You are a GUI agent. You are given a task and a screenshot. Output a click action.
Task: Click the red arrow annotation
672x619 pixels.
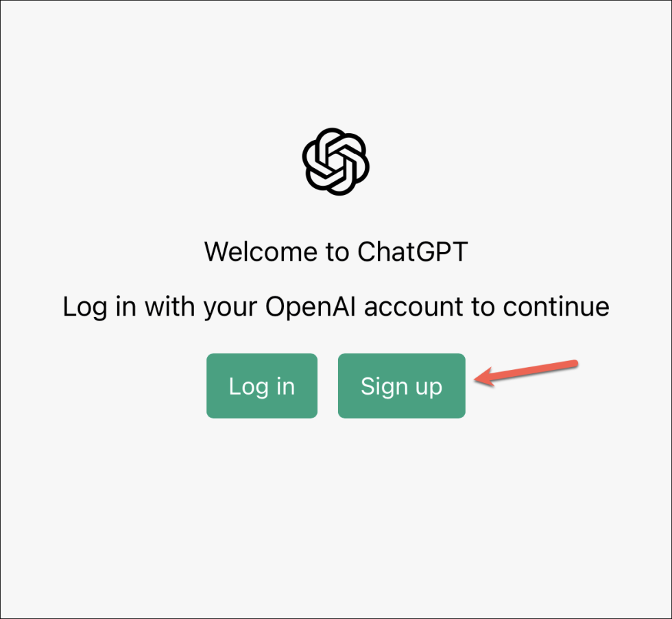527,373
